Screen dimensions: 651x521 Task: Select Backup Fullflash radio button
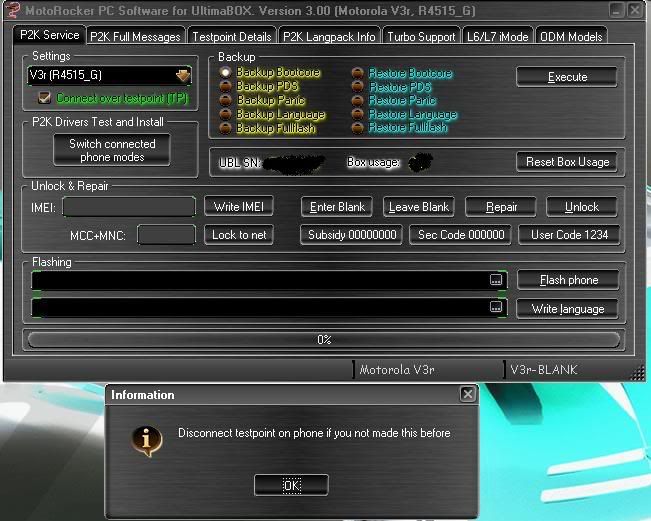point(225,128)
